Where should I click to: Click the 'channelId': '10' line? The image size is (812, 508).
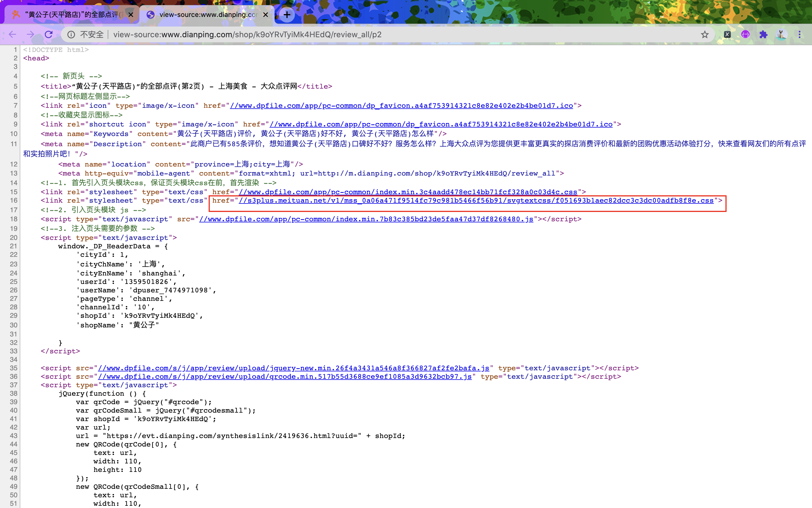coord(115,307)
